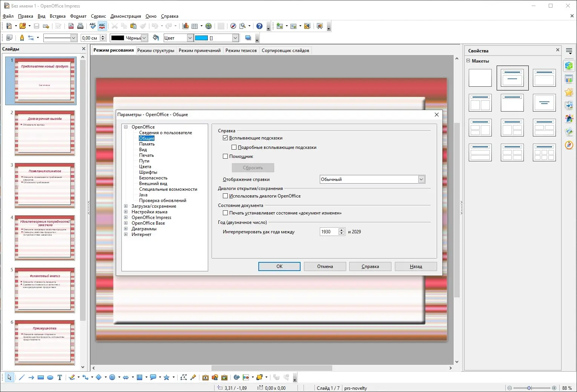Image resolution: width=577 pixels, height=392 pixels.
Task: Select the Text tool in drawing toolbar
Action: [60, 377]
